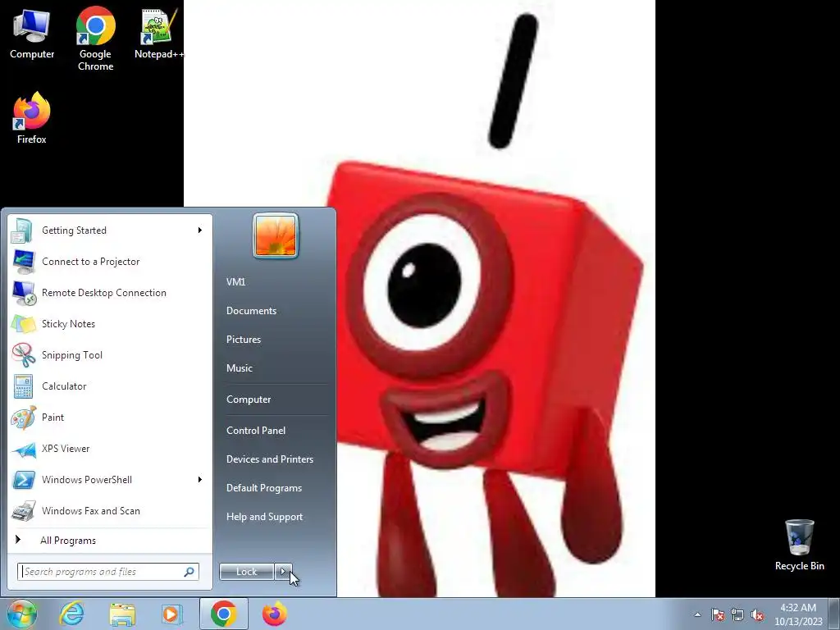Viewport: 840px width, 630px height.
Task: Open the Sticky Notes icon
Action: pyautogui.click(x=22, y=323)
